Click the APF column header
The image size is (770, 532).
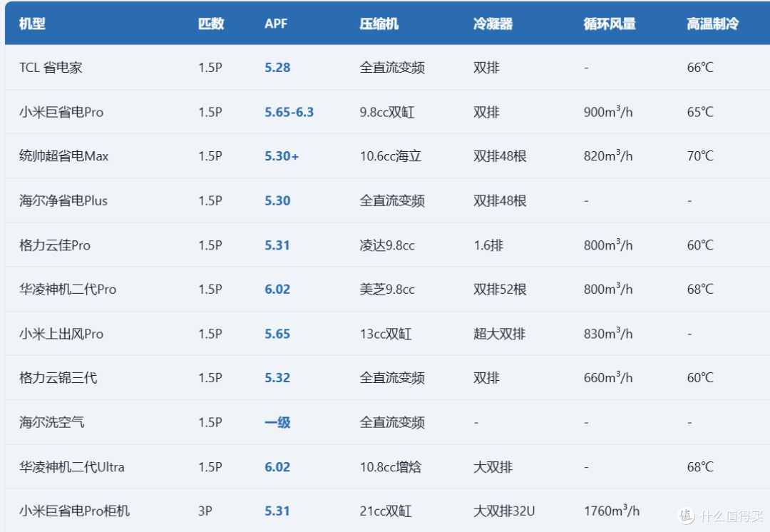pos(276,24)
